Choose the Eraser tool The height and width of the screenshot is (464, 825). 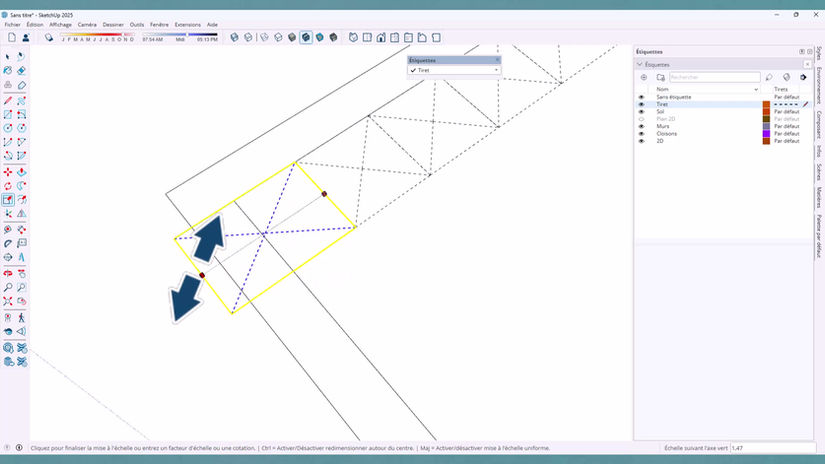pos(22,70)
